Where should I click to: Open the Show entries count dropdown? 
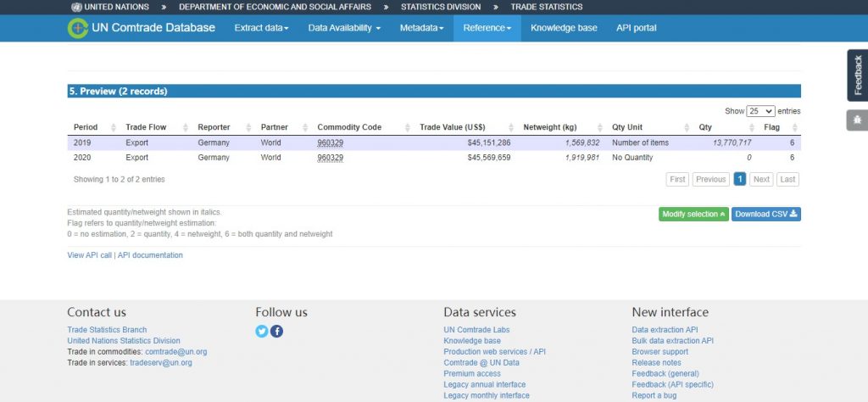click(x=760, y=111)
